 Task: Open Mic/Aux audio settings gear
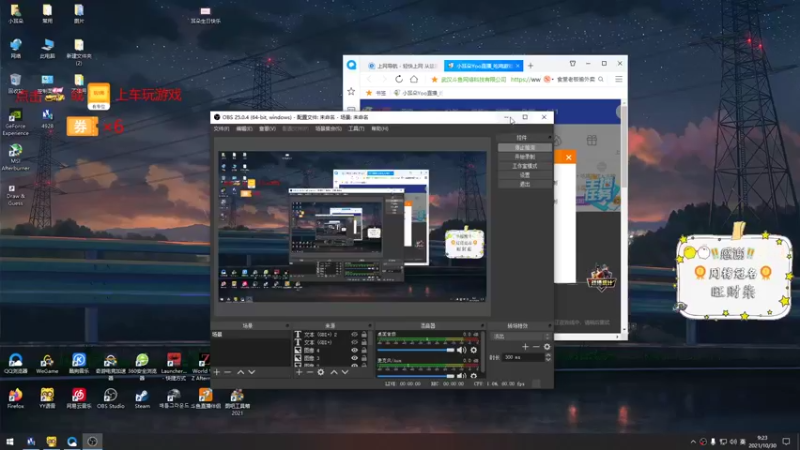[x=473, y=376]
